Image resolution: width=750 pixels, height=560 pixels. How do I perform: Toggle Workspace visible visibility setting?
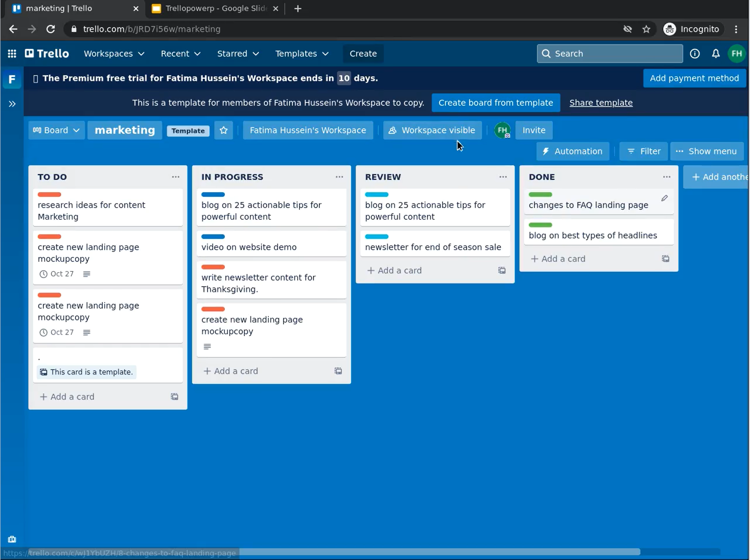click(432, 130)
